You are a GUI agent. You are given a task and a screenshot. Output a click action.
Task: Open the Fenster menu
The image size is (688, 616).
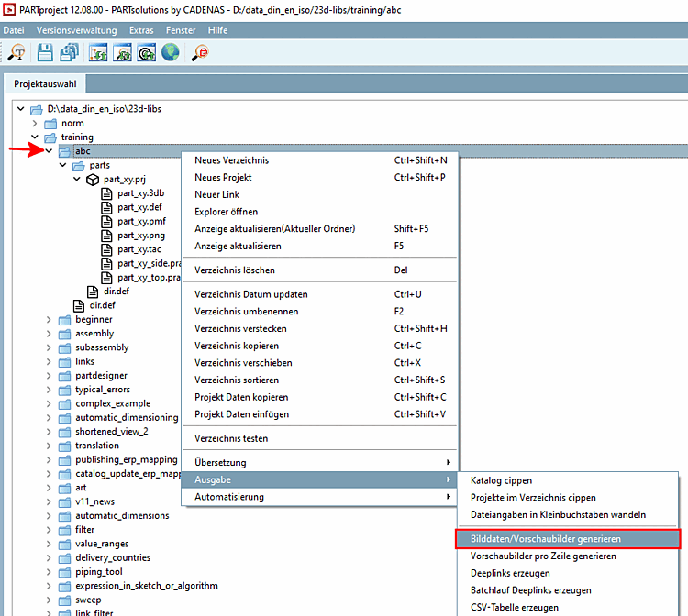point(181,30)
